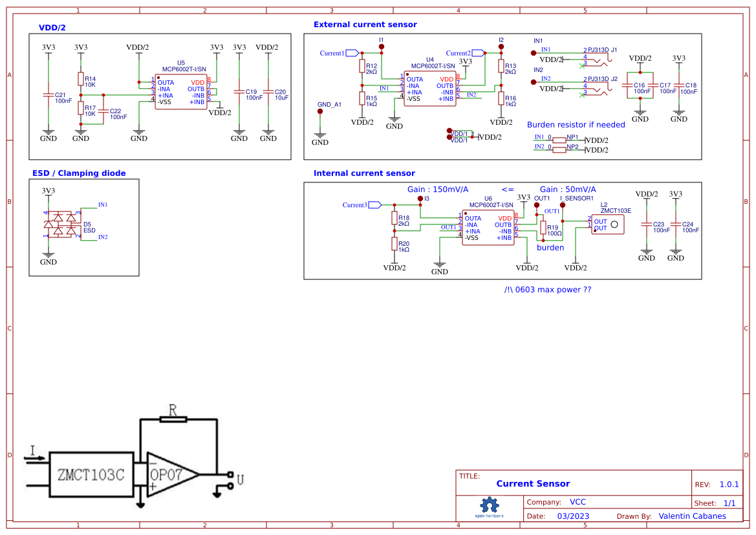Click the 'Internal current sensor' section title
Viewport: 756px width, 535px height.
[x=364, y=173]
